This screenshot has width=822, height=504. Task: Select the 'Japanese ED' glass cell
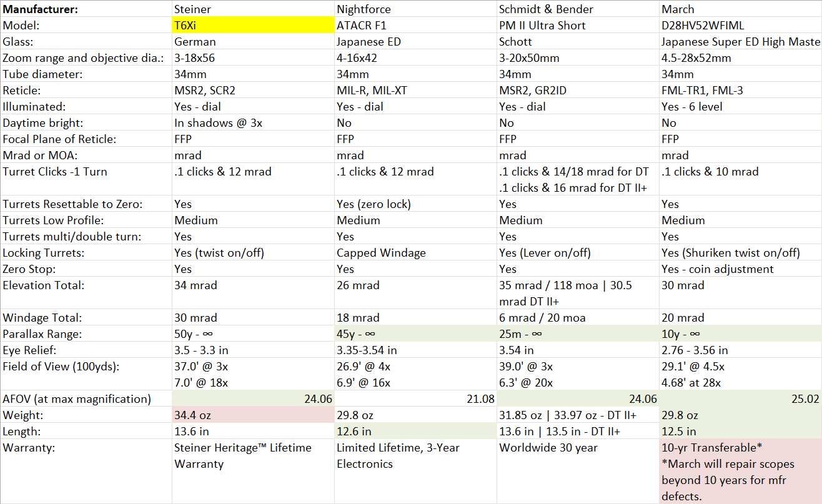(x=416, y=42)
